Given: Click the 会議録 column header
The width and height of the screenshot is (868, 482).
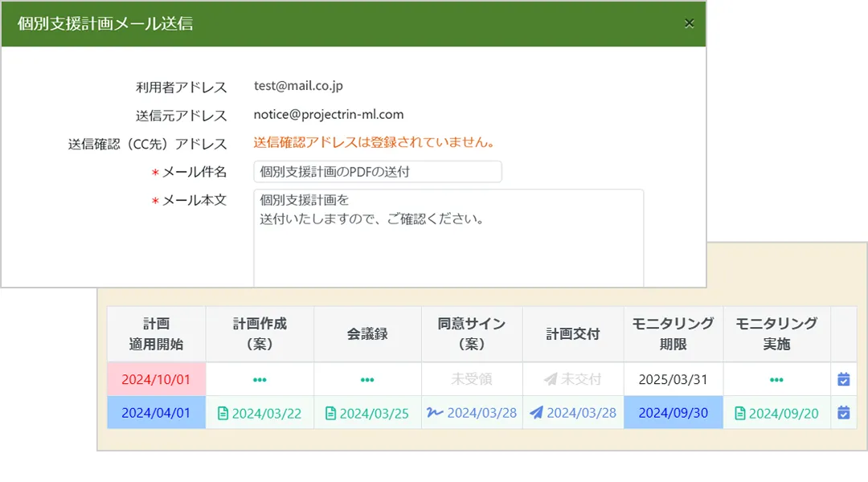Looking at the screenshot, I should (x=367, y=333).
